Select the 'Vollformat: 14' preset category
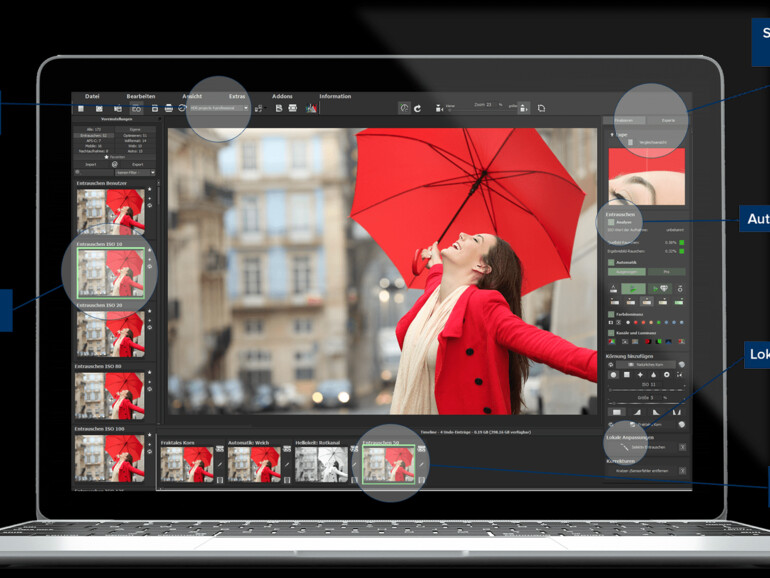The width and height of the screenshot is (770, 578). 135,140
